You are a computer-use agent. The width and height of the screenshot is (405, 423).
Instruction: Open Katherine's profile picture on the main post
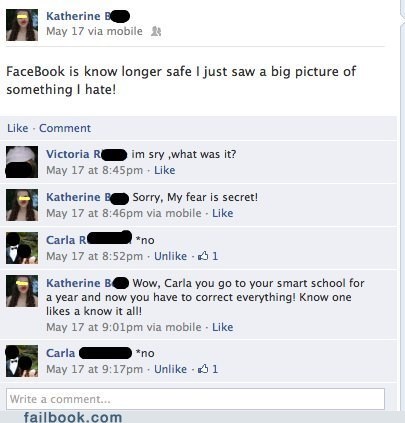pos(22,25)
